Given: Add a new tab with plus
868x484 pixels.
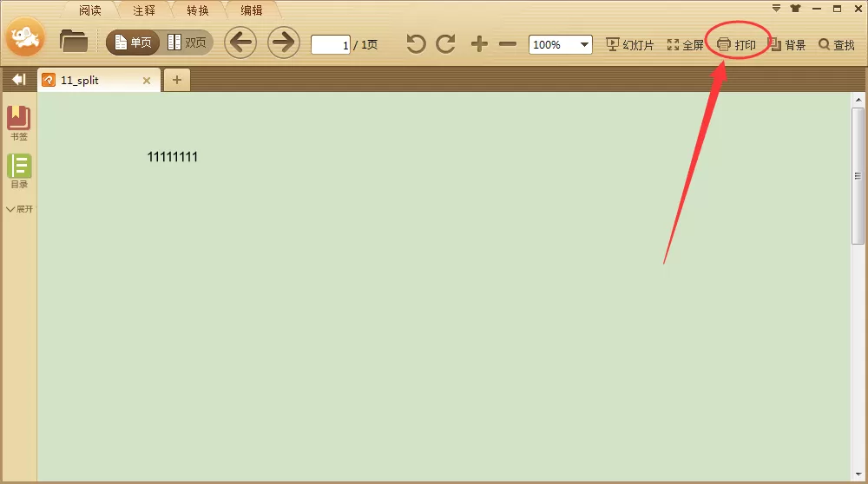Looking at the screenshot, I should click(x=176, y=80).
